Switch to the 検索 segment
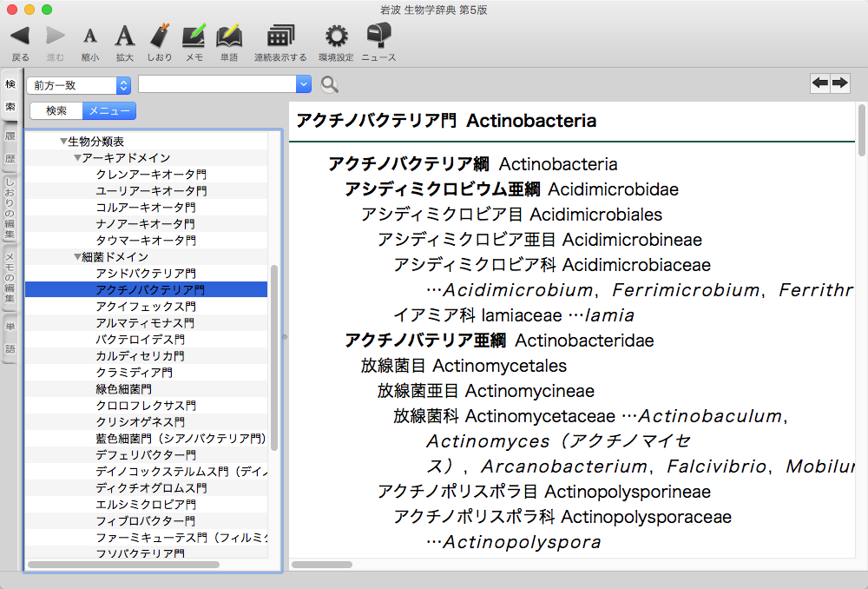The width and height of the screenshot is (868, 589). 56,111
